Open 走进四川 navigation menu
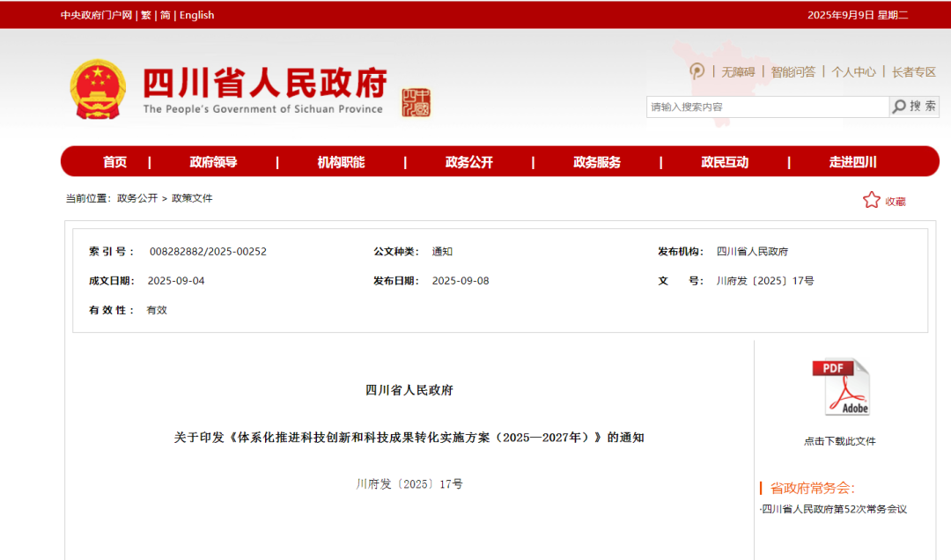 [x=853, y=162]
